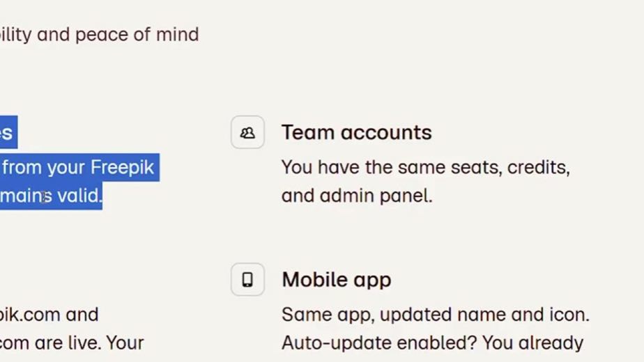Click the 'pik.com and' text line
This screenshot has height=362, width=644.
pos(49,315)
